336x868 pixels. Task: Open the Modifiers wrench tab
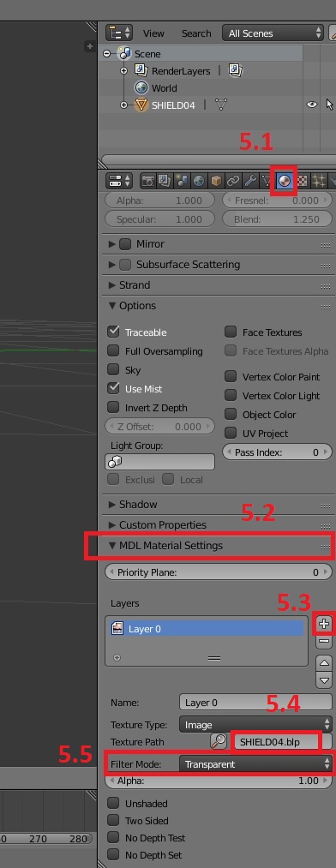click(250, 181)
